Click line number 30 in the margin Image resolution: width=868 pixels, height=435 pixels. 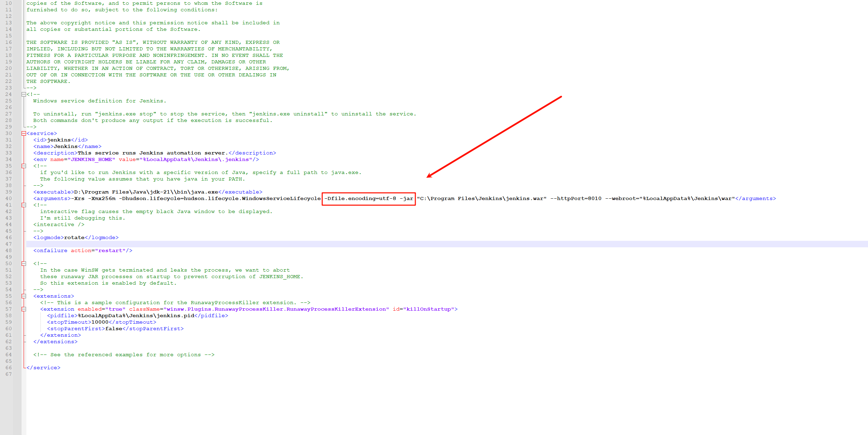point(9,134)
